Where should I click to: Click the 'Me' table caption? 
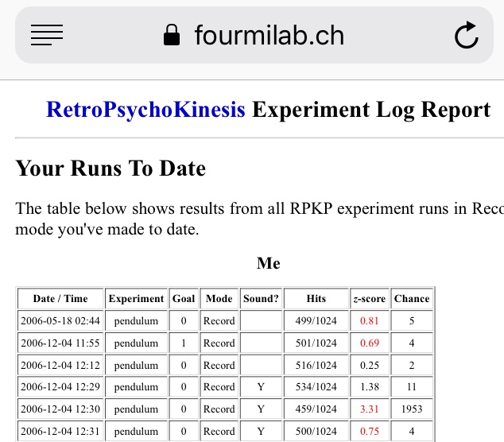coord(269,263)
